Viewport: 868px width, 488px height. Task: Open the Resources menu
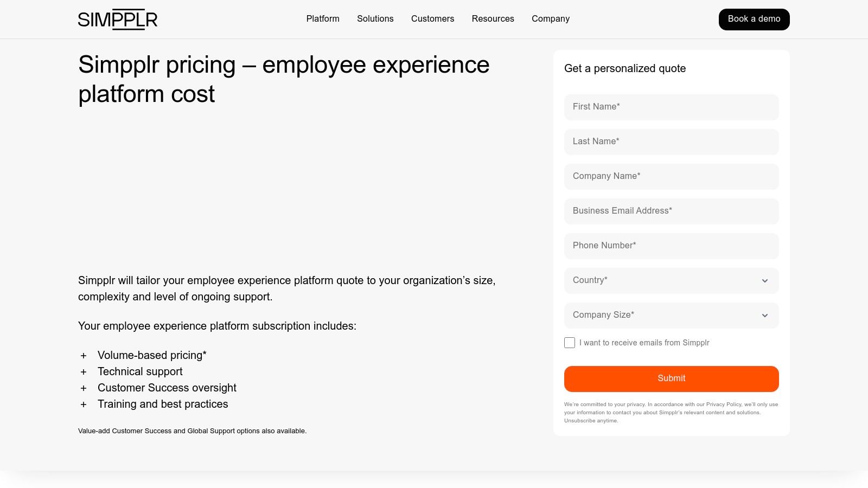pos(493,18)
